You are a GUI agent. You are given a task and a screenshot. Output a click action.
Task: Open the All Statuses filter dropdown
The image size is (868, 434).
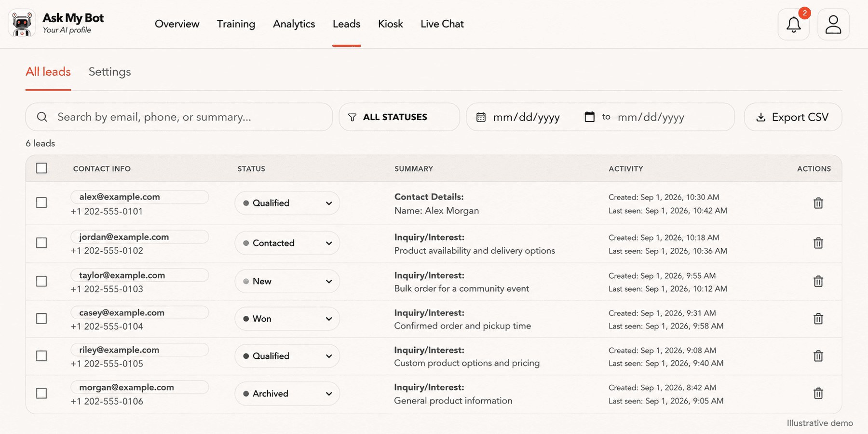click(x=399, y=117)
